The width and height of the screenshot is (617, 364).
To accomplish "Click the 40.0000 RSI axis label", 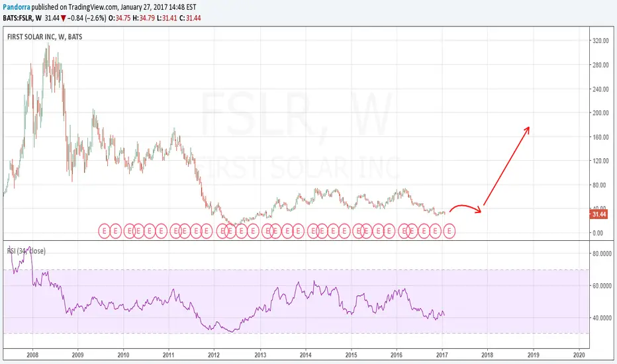I will [x=602, y=318].
